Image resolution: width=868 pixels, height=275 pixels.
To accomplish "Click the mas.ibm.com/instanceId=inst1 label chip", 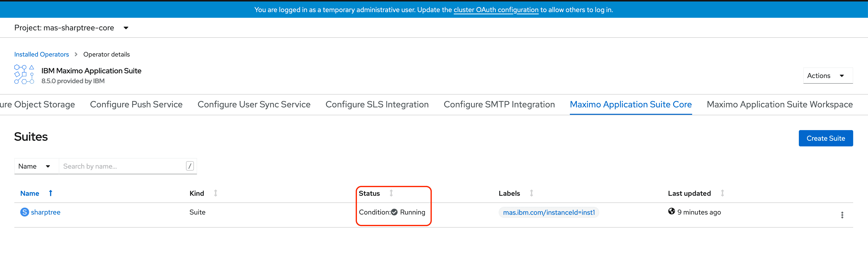I will pyautogui.click(x=549, y=212).
